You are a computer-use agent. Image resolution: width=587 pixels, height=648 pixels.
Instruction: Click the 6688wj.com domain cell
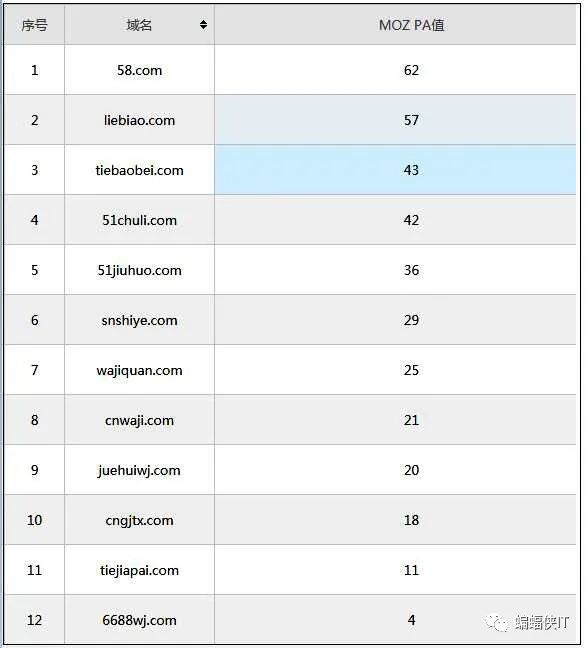click(x=139, y=620)
